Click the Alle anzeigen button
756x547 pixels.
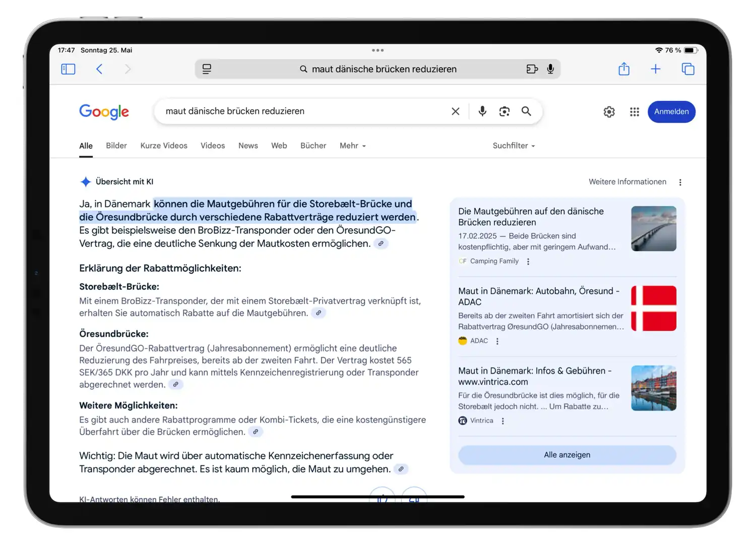pyautogui.click(x=566, y=455)
